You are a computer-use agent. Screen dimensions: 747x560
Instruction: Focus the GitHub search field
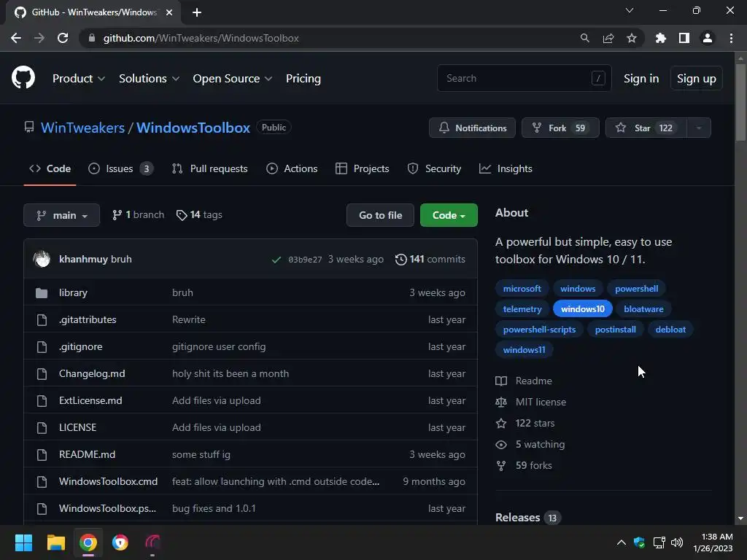point(524,78)
